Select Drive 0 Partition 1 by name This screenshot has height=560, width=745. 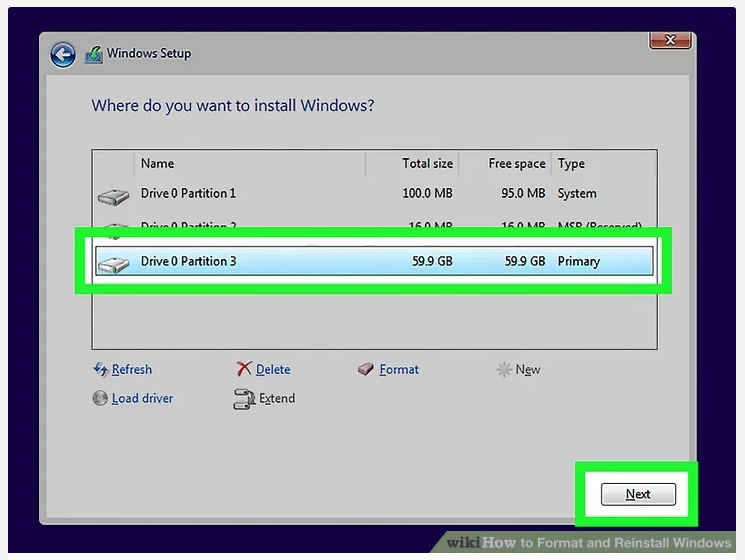188,193
